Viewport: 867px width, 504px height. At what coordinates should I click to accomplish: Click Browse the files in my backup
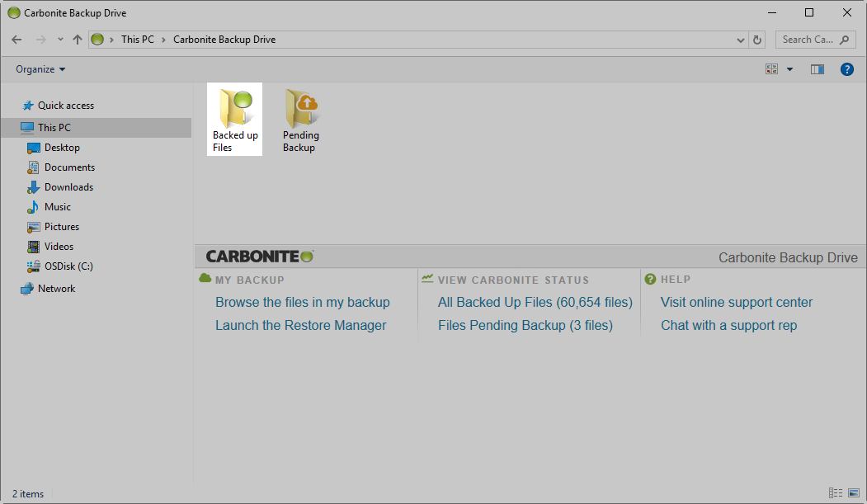click(303, 302)
